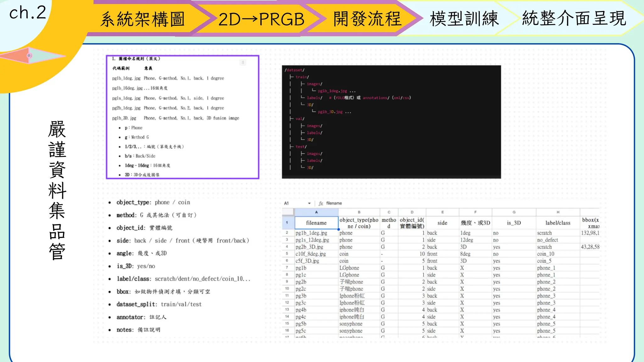Switch to the 開發流程 tab
Viewport: 644px width, 362px height.
click(367, 19)
